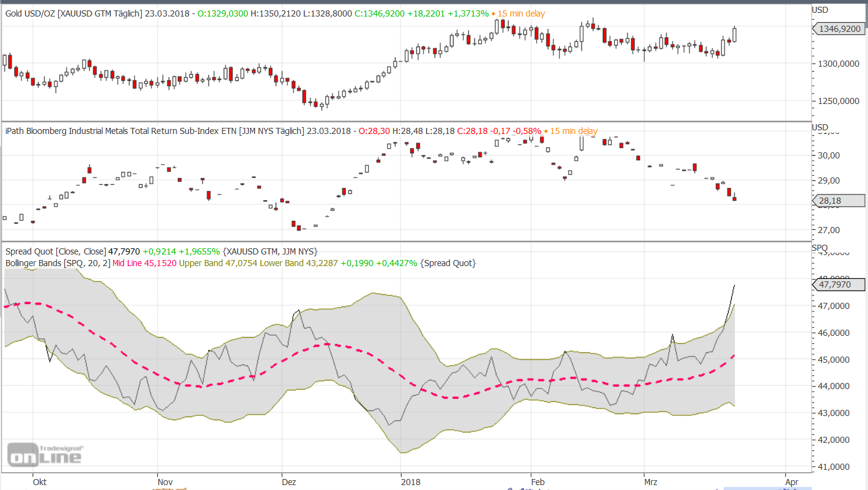Click the USD label above Gold price axis
This screenshot has width=868, height=490.
pos(819,10)
